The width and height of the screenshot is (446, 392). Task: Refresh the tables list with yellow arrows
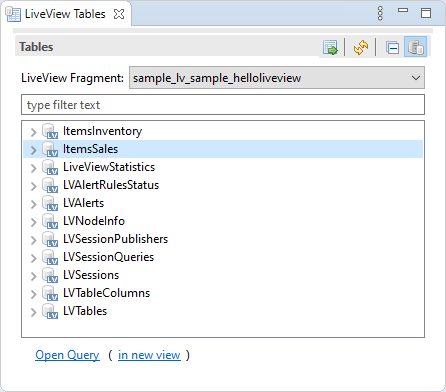click(361, 47)
